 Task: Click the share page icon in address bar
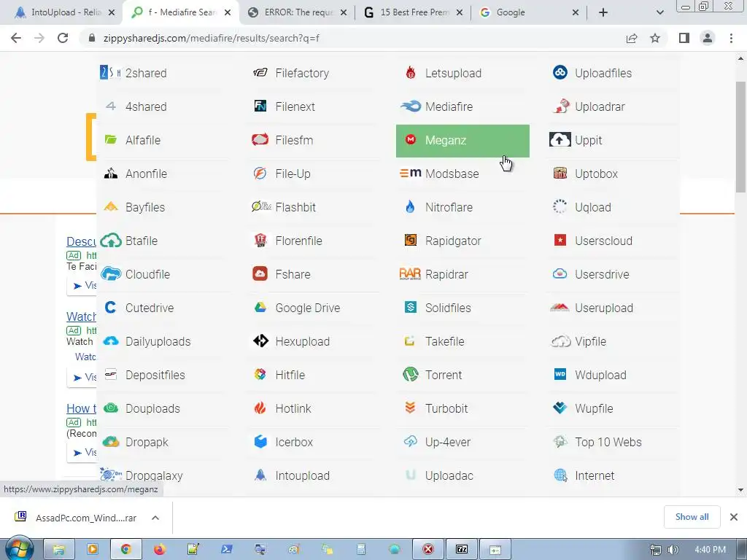632,38
